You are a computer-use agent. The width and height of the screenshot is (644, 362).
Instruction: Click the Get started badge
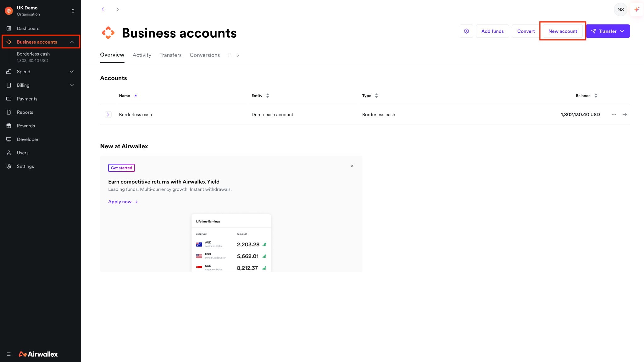click(x=121, y=168)
